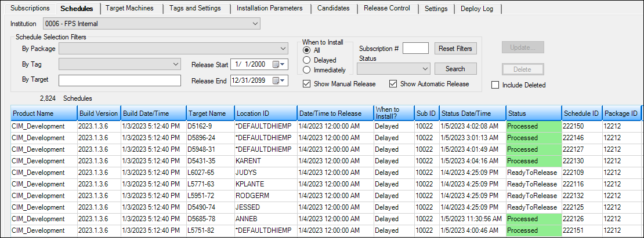Open the Status filter dropdown

(425, 69)
